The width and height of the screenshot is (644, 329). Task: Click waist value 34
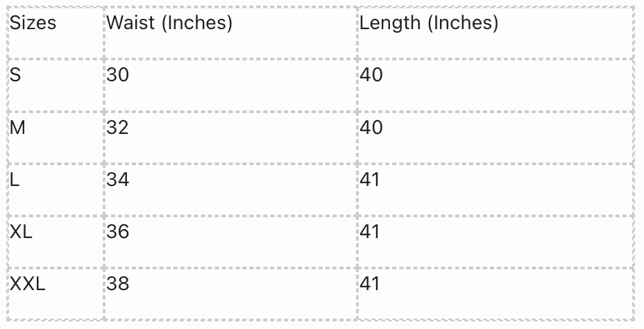(118, 180)
